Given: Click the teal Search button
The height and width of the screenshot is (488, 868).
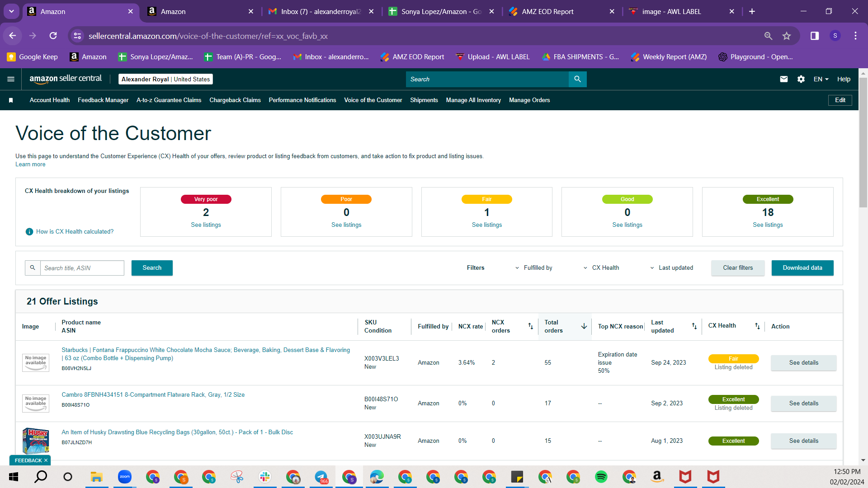Looking at the screenshot, I should point(152,268).
